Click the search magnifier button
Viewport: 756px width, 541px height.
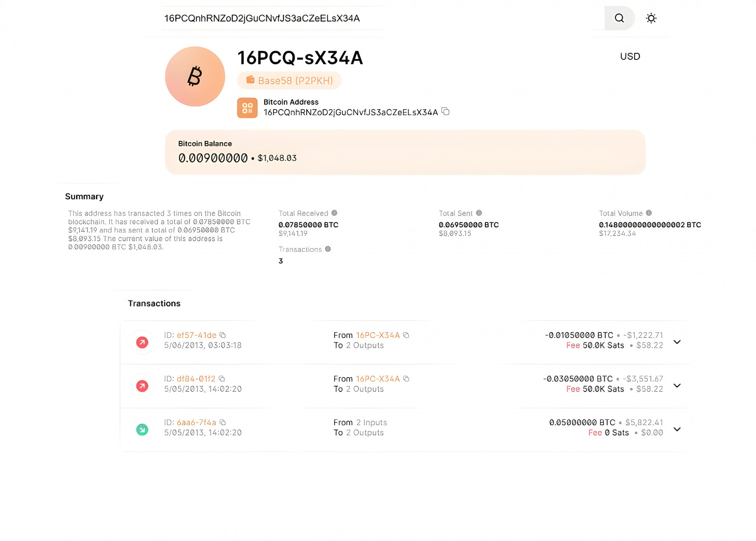pos(619,18)
